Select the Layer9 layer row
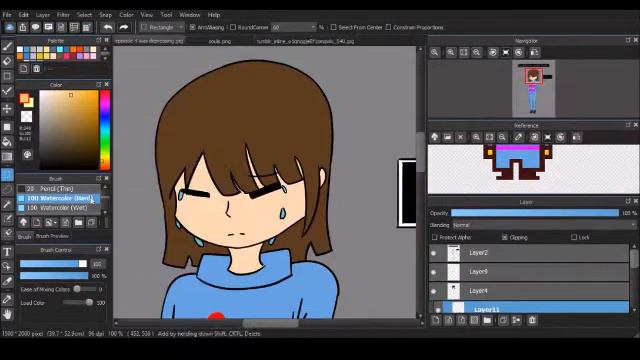Image resolution: width=640 pixels, height=360 pixels. point(529,272)
